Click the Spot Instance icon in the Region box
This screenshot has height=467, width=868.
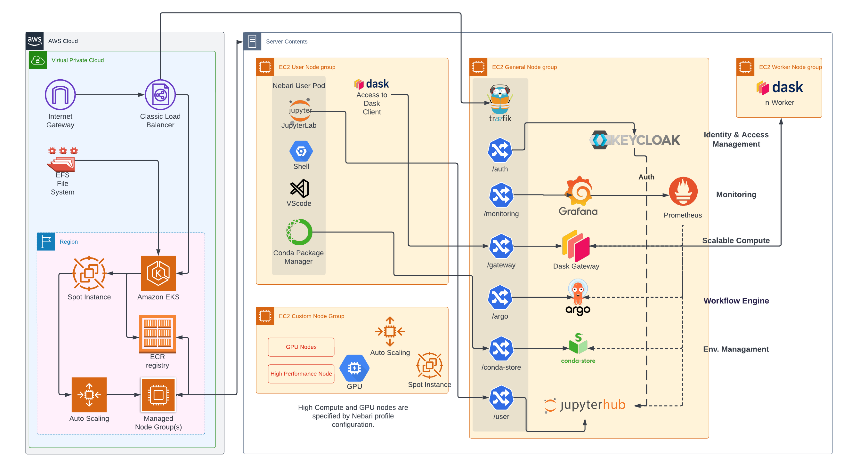89,273
